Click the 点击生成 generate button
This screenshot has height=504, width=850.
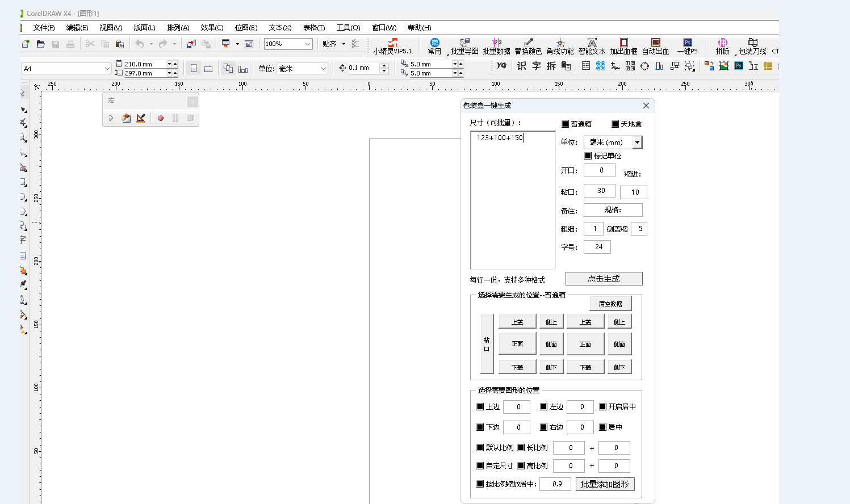tap(604, 279)
